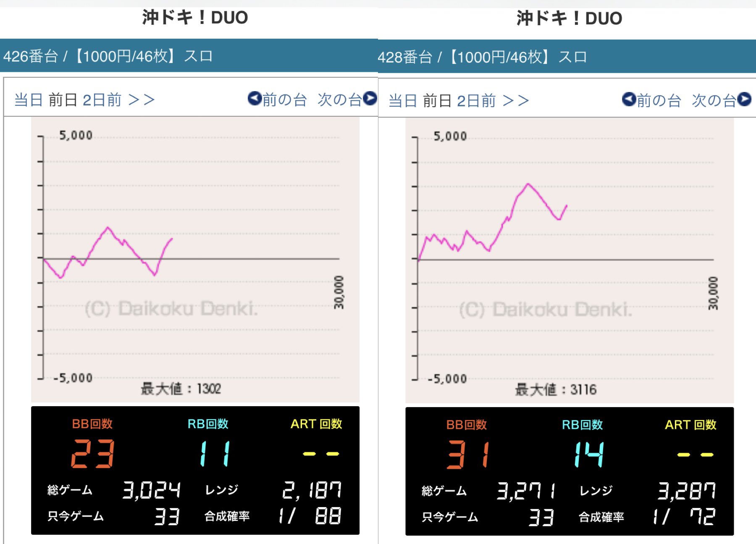Click 426番台 header bar text
This screenshot has height=544, width=756.
coord(108,56)
